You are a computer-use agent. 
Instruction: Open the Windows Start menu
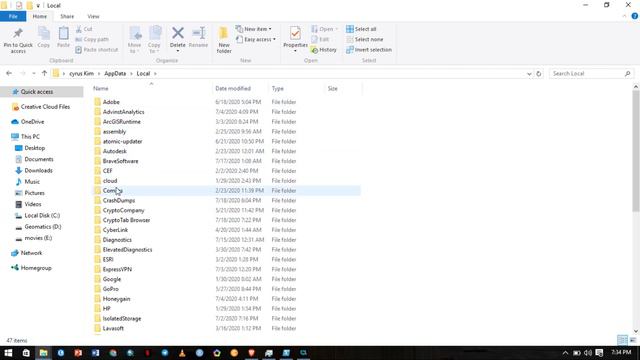tap(8, 353)
